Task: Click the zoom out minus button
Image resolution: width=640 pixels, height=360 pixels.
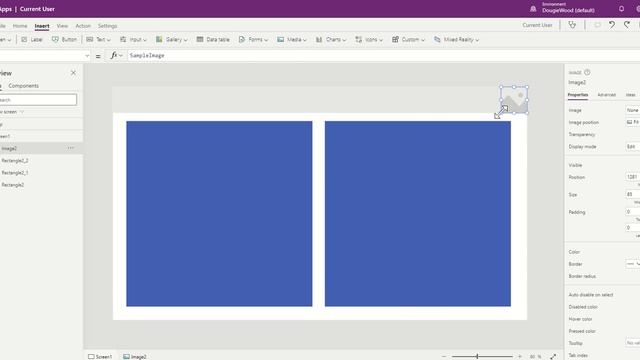Action: pyautogui.click(x=444, y=356)
